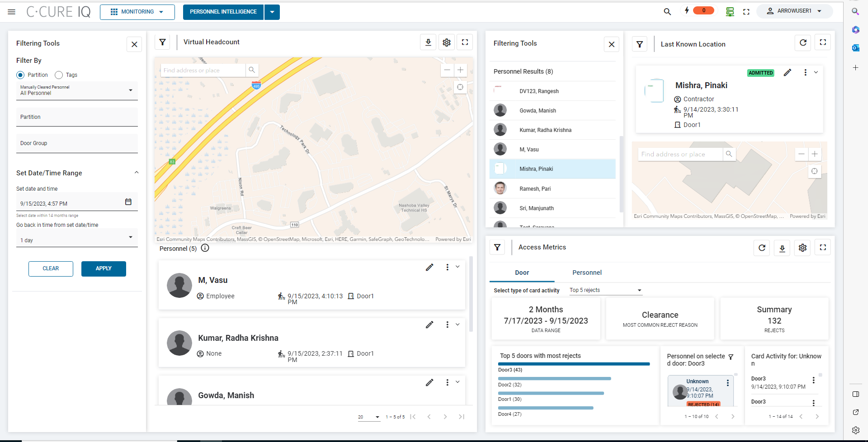Edit M, Vasu personnel card

pos(429,268)
